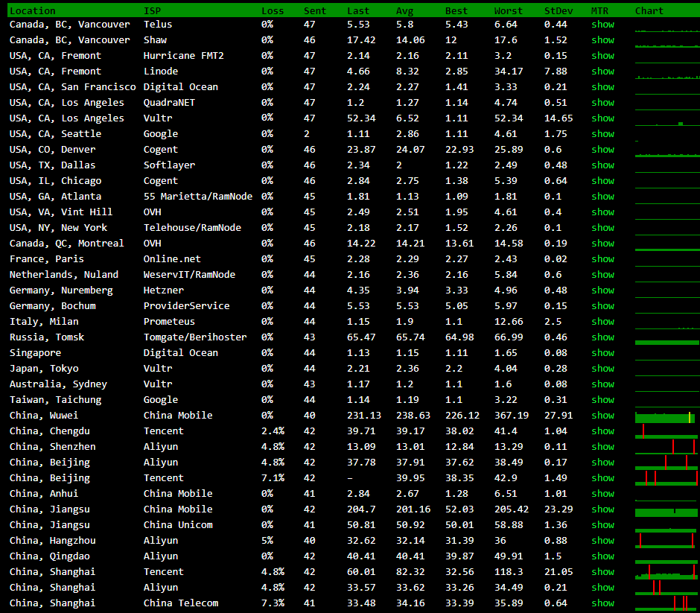Show MTR for Cogent Chicago

click(602, 181)
